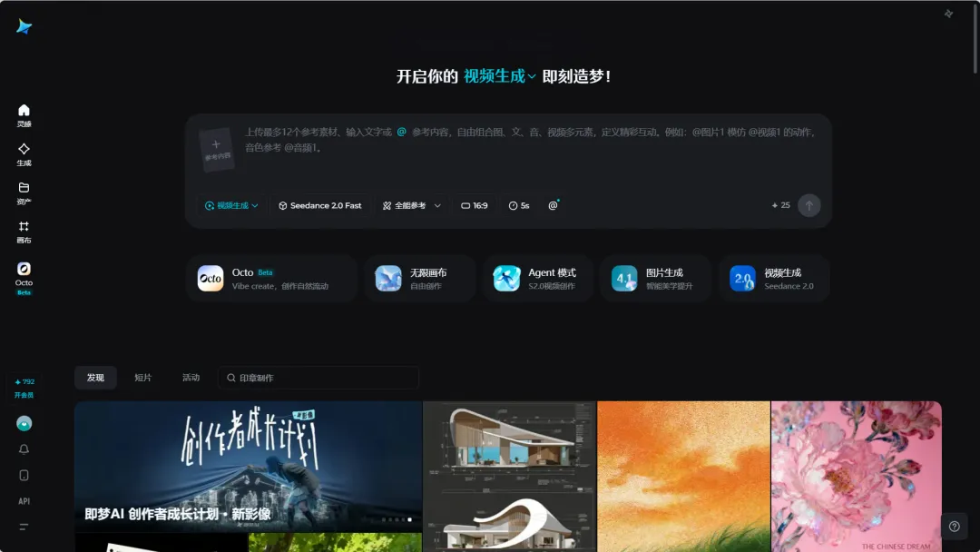980x552 pixels.
Task: Expand the 全能参考 reference dropdown
Action: coord(411,206)
